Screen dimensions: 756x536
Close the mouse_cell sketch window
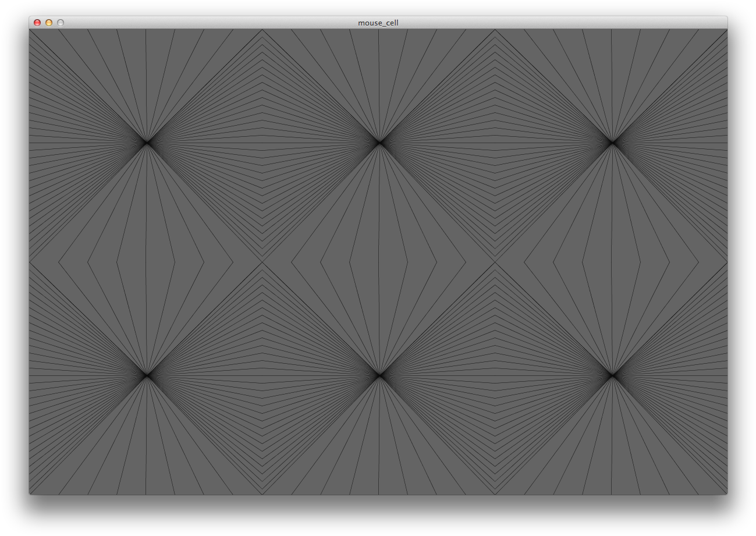37,23
